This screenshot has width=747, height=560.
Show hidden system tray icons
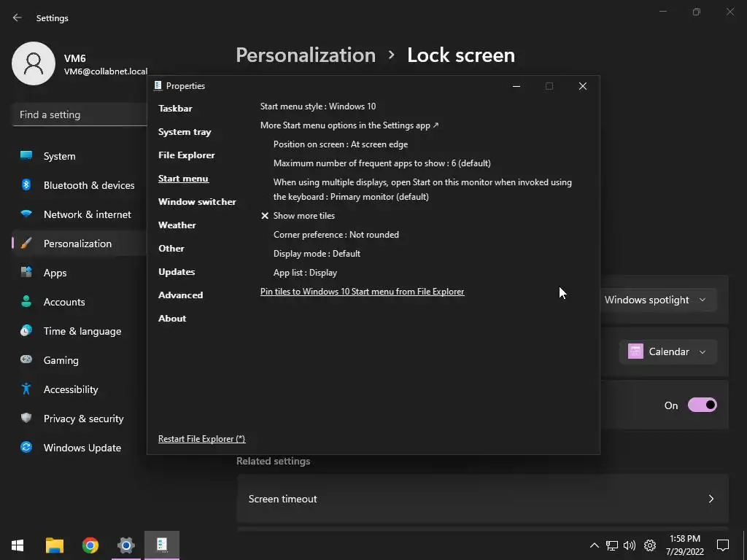click(594, 545)
